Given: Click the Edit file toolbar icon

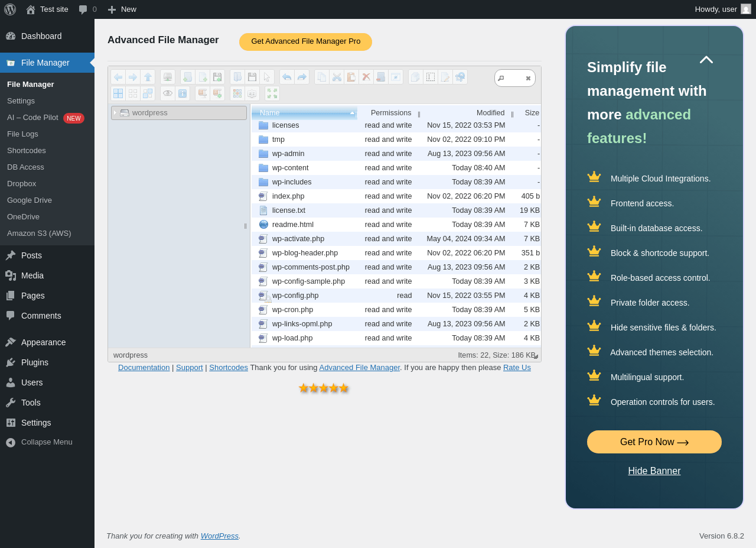Looking at the screenshot, I should [445, 77].
